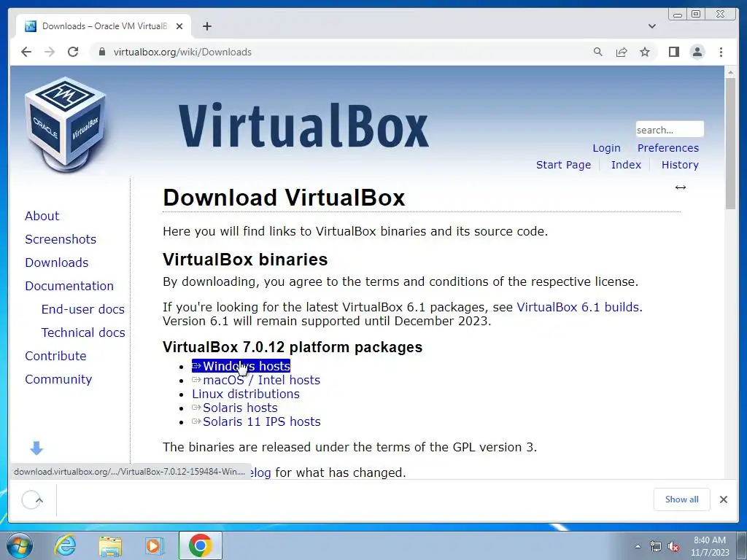Download Solaris 11 IPS hosts package
The image size is (747, 560).
tap(256, 421)
